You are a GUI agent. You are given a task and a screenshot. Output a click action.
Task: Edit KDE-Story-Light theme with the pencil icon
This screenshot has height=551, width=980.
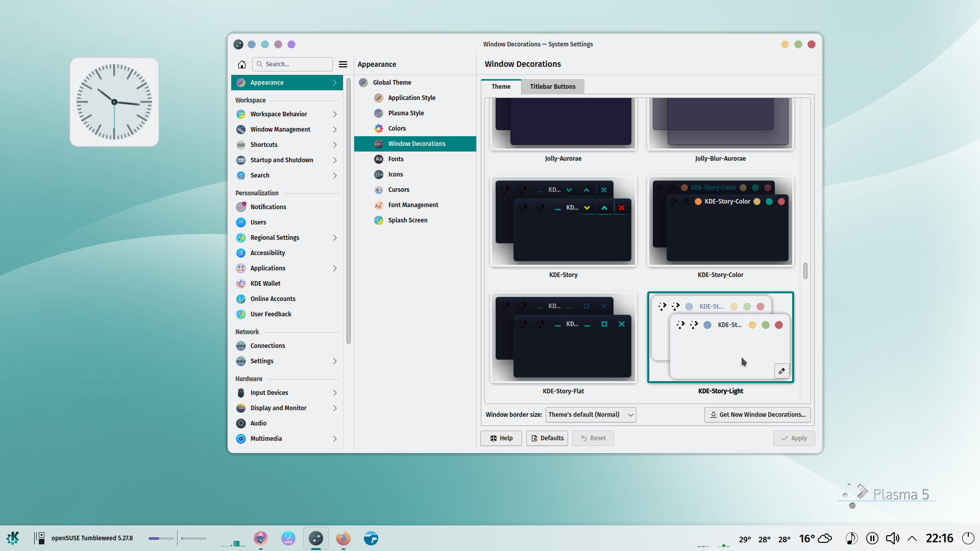781,371
